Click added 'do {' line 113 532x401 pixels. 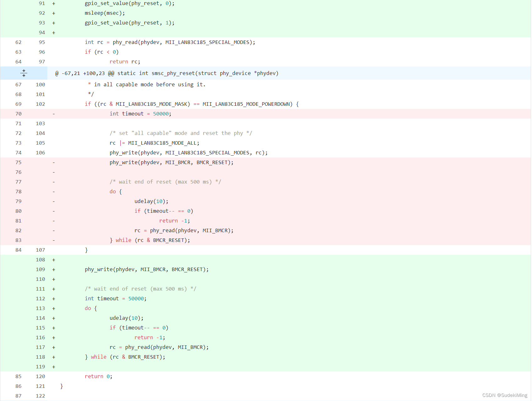click(x=91, y=308)
